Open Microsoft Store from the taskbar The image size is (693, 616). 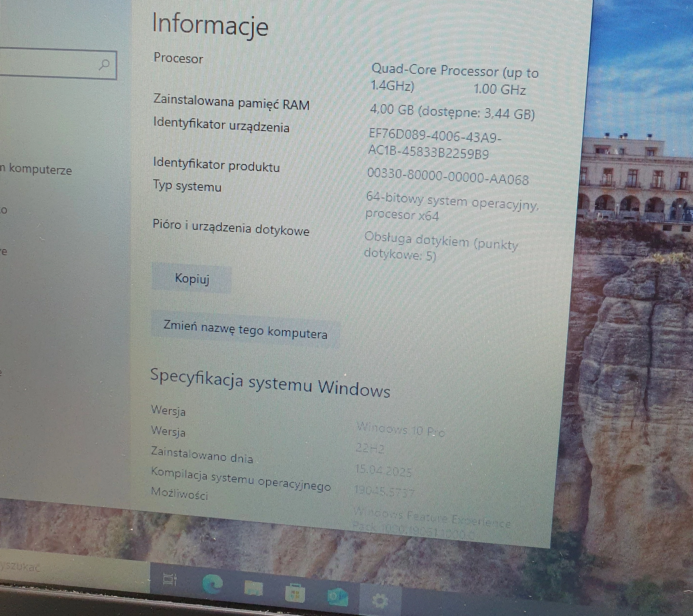[x=295, y=593]
